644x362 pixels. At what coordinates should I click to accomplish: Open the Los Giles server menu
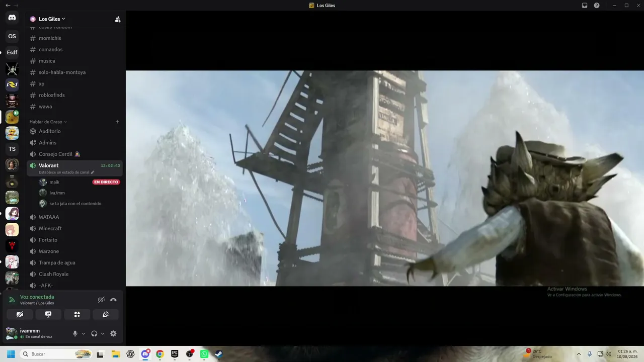pos(52,19)
